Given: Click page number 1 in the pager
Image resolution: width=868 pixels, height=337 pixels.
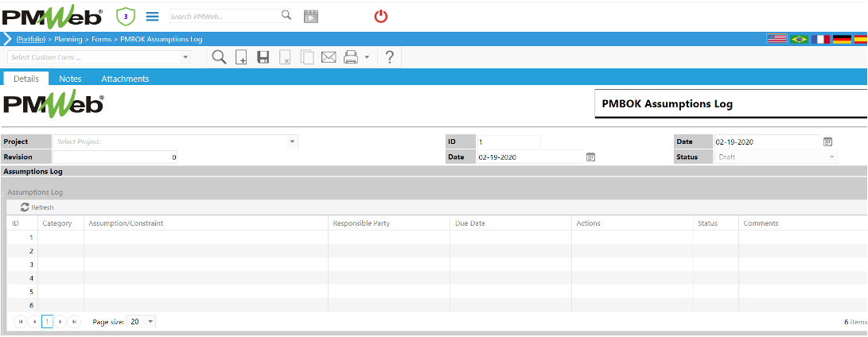Looking at the screenshot, I should point(47,322).
